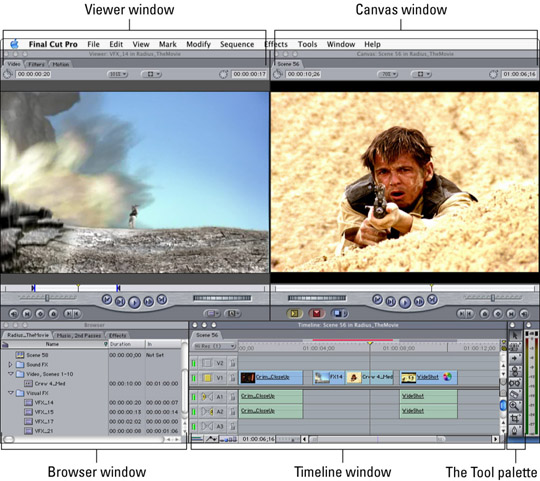Click Mark Clip button in Viewer
540x481 pixels.
(27, 314)
